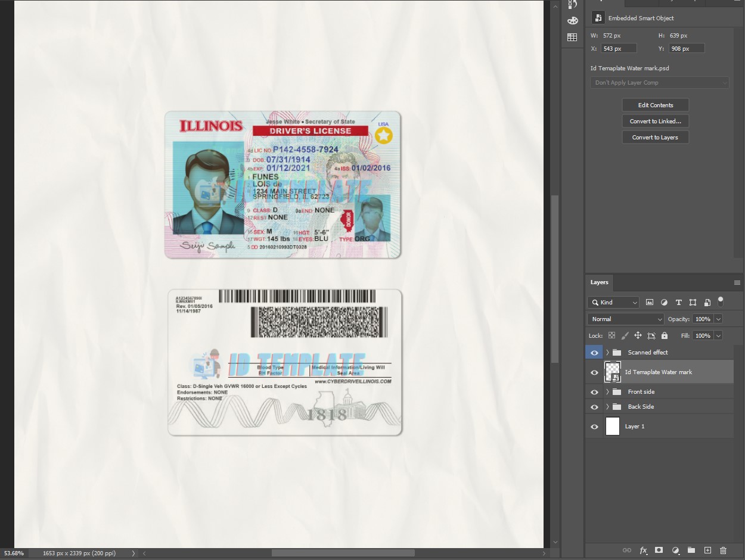Expand the Back Side group
Viewport: 745px width, 560px height.
tap(607, 407)
